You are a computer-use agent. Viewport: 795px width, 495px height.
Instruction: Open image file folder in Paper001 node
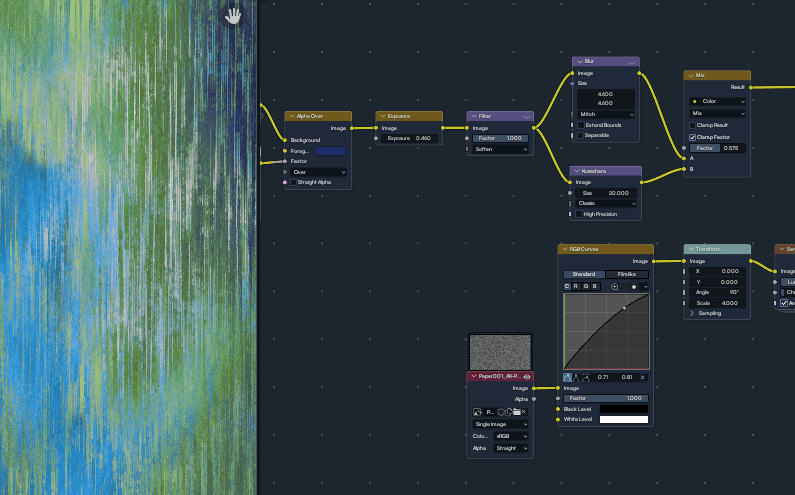click(517, 412)
